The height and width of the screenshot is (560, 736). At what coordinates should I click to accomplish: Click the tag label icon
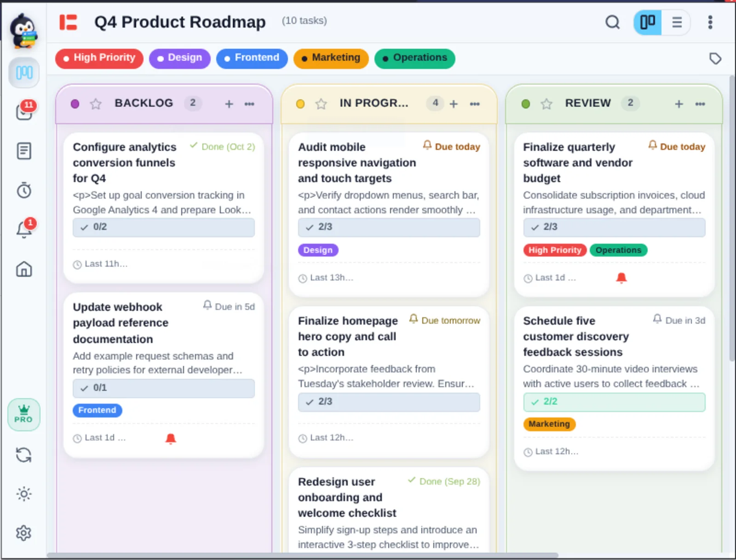[715, 58]
